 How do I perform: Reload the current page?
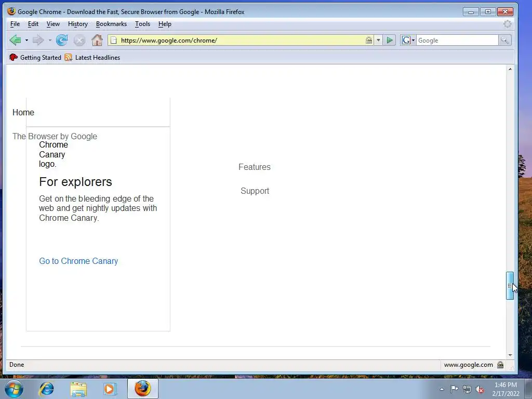62,41
